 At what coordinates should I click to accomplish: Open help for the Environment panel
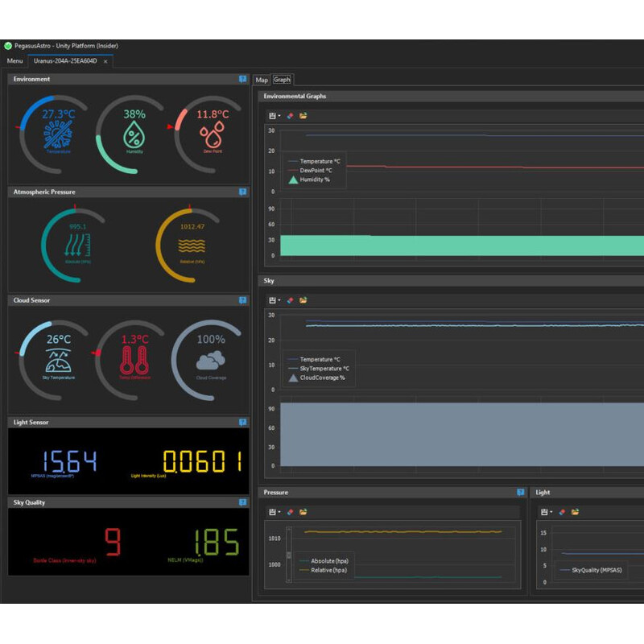(x=242, y=78)
